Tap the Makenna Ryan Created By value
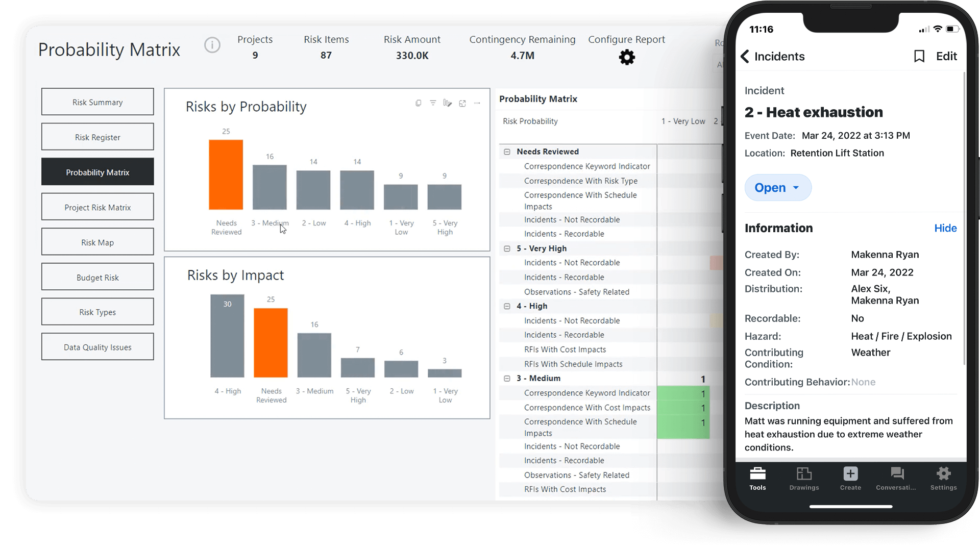 (x=885, y=255)
